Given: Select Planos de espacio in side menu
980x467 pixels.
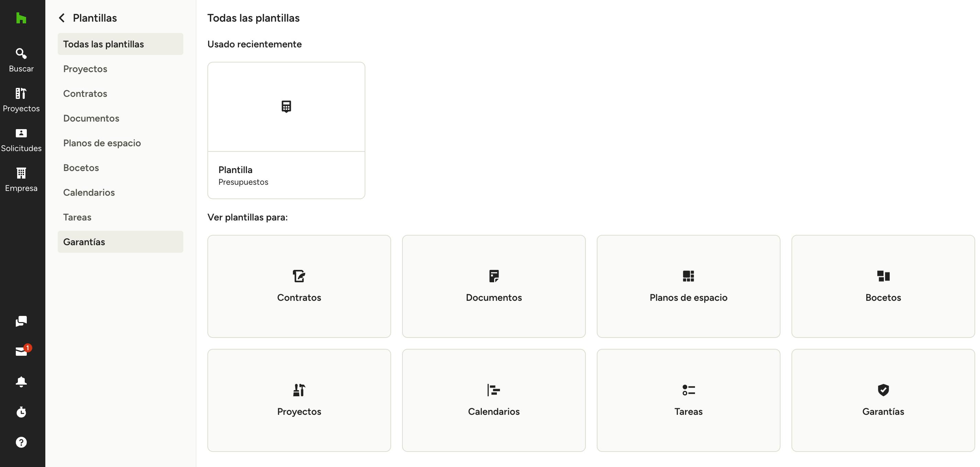Looking at the screenshot, I should pyautogui.click(x=120, y=143).
